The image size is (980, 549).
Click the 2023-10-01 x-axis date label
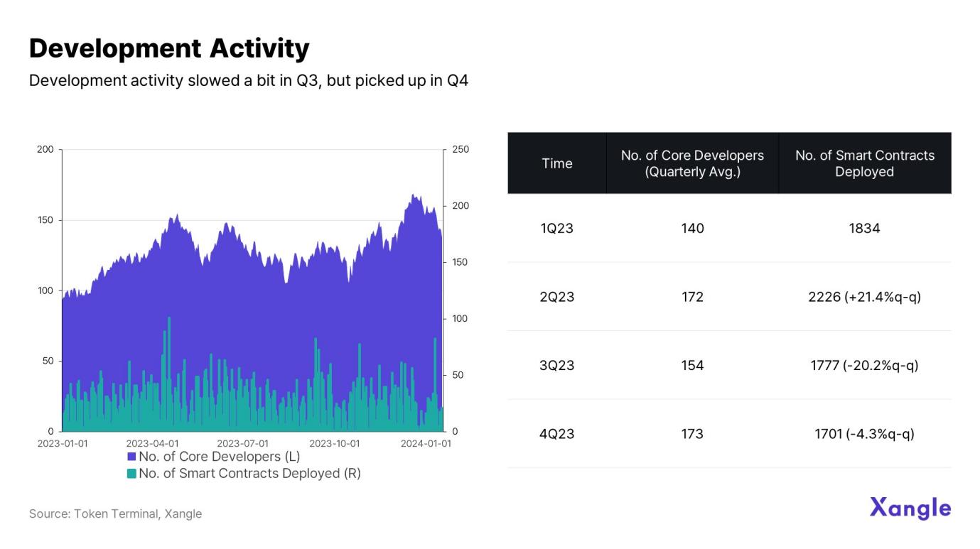click(334, 443)
